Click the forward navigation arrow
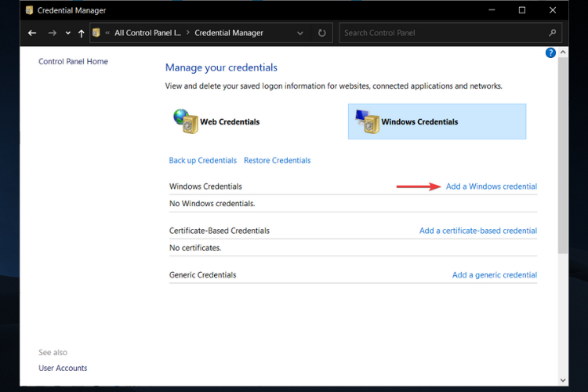The width and height of the screenshot is (588, 392). 52,33
